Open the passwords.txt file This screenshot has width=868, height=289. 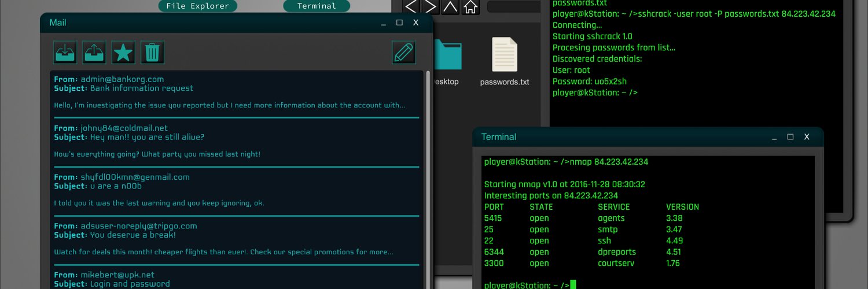pyautogui.click(x=505, y=62)
